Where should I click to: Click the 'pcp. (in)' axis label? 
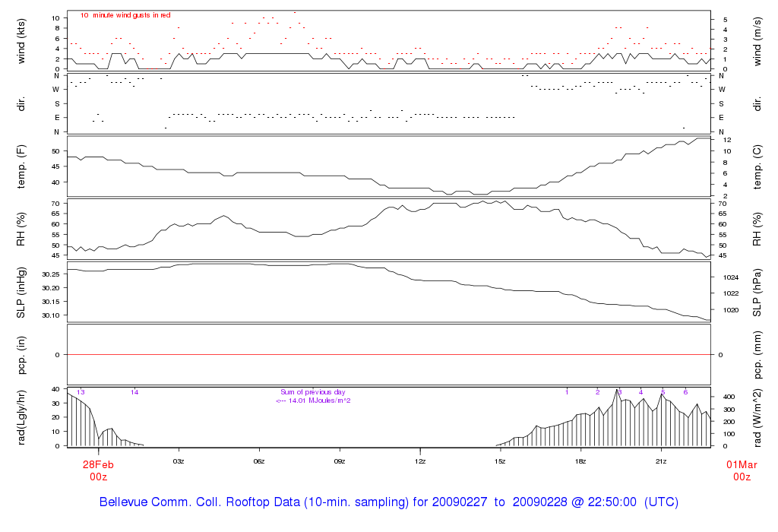[x=21, y=355]
